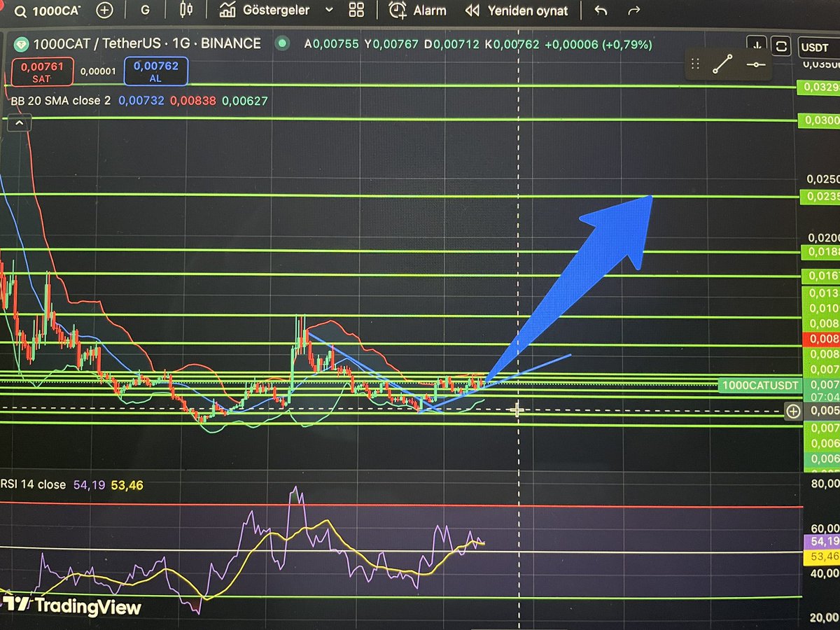Click the crosshair plus button on price axis

(x=792, y=412)
